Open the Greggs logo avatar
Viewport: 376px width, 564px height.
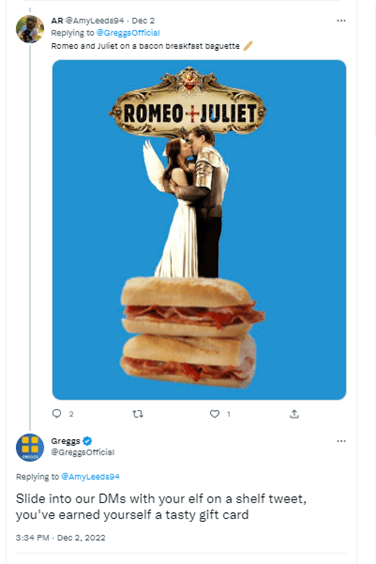tap(30, 448)
